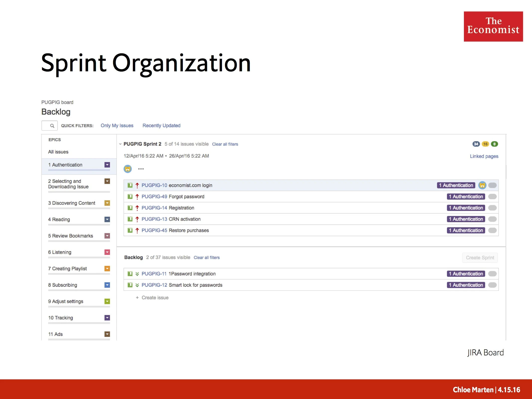The width and height of the screenshot is (532, 399).
Task: Click high priority arrow on PUGPIG-14
Action: pyautogui.click(x=137, y=208)
